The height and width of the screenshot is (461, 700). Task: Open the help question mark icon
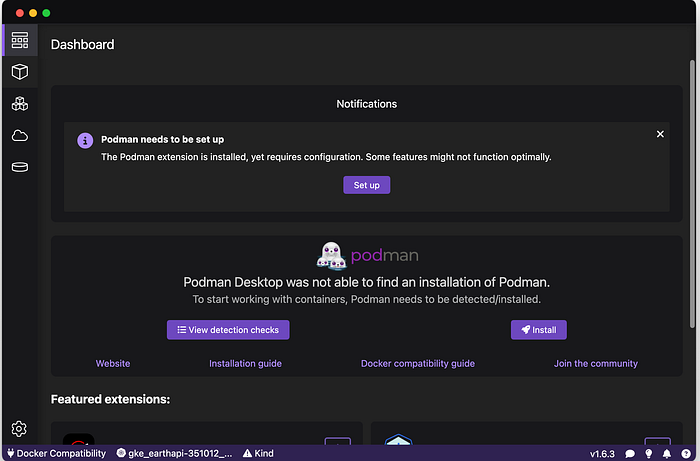(686, 454)
